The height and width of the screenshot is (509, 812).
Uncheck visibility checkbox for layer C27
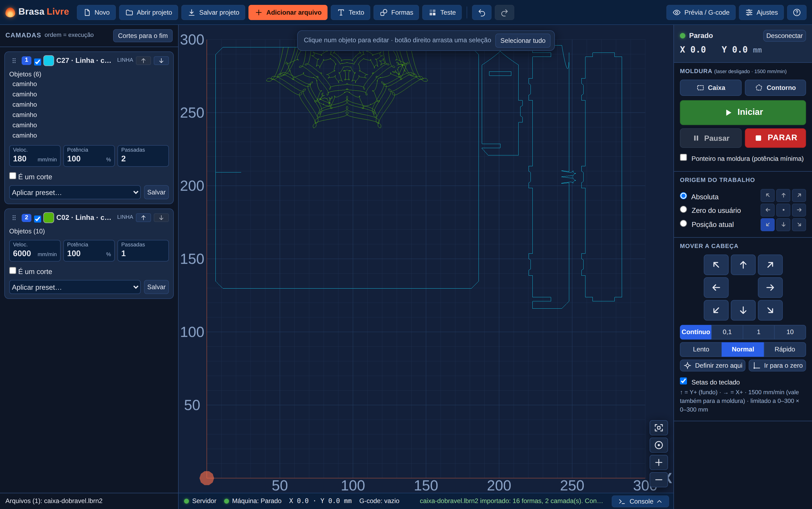pyautogui.click(x=37, y=62)
